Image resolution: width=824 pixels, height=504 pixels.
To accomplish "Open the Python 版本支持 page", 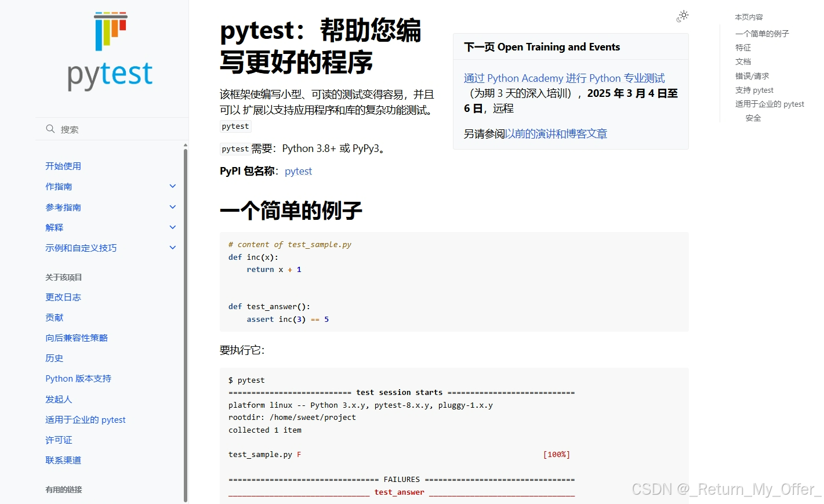I will click(x=78, y=378).
